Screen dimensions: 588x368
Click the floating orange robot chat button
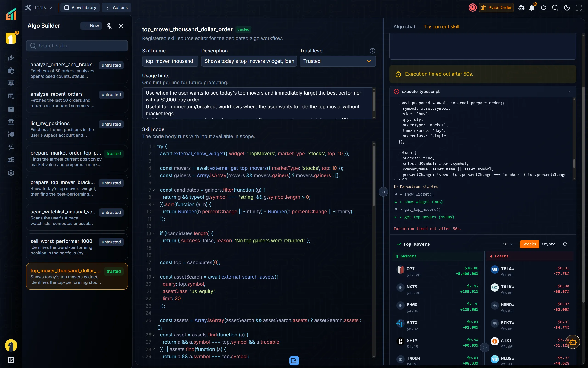coord(573,342)
